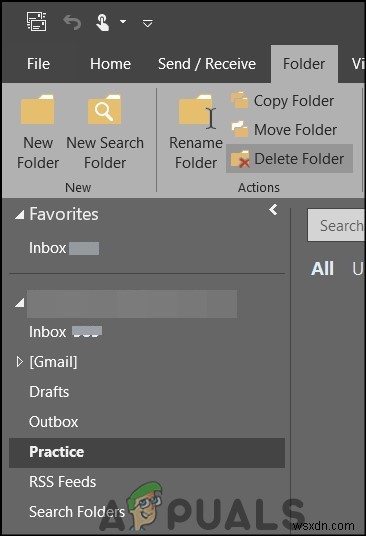Click the Copy Folder button
Image resolution: width=366 pixels, height=536 pixels.
point(283,101)
